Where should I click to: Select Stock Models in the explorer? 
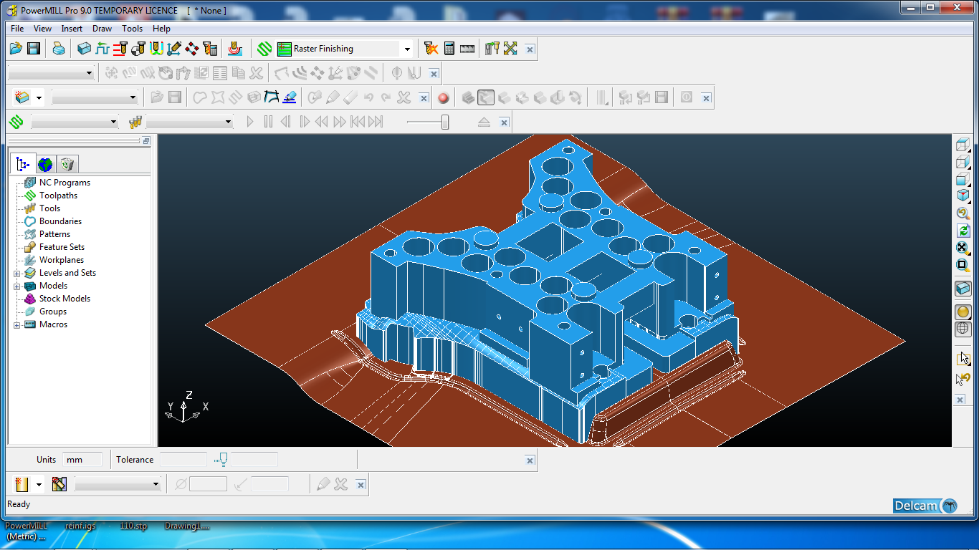64,299
